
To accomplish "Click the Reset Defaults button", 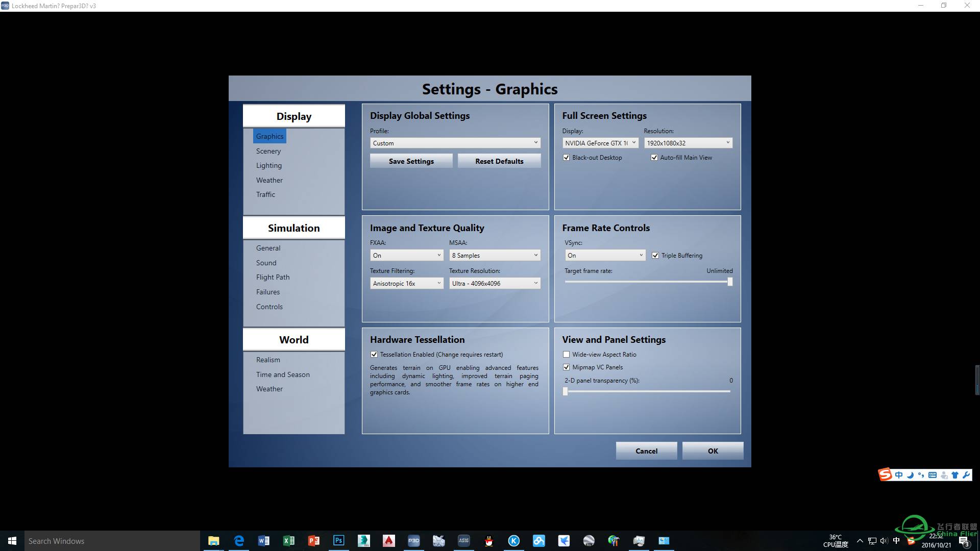I will 499,161.
